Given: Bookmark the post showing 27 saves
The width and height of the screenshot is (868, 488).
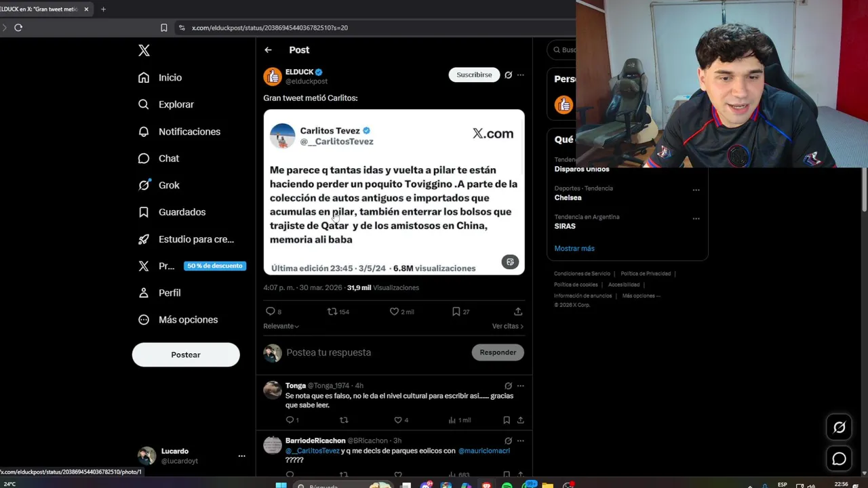Looking at the screenshot, I should click(461, 311).
